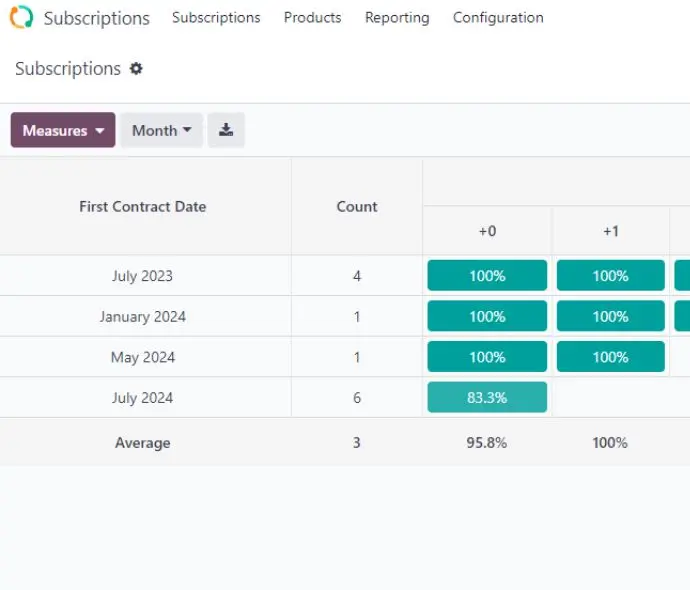This screenshot has height=590, width=690.
Task: Open the Configuration menu
Action: coord(498,18)
